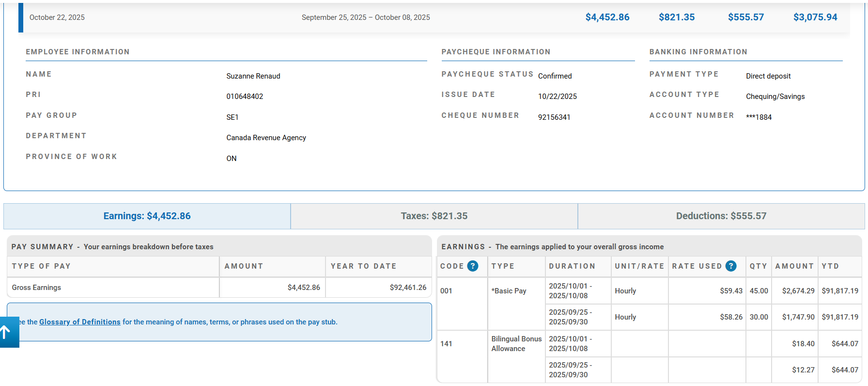Click the TYPE OF PAY column header

[41, 266]
